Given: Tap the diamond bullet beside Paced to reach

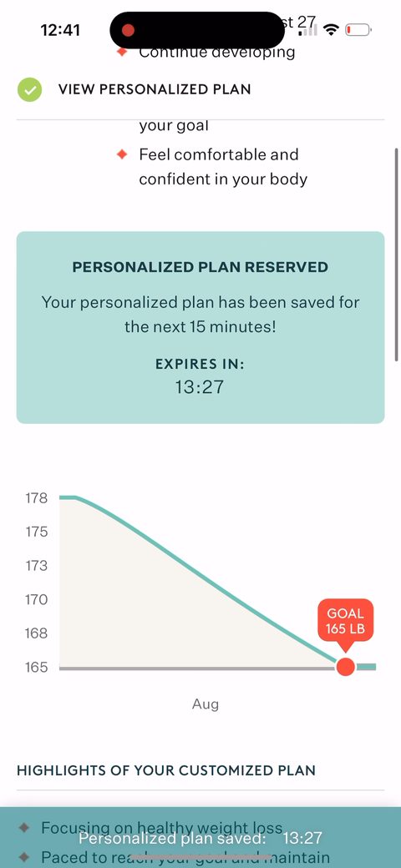Looking at the screenshot, I should click(24, 858).
